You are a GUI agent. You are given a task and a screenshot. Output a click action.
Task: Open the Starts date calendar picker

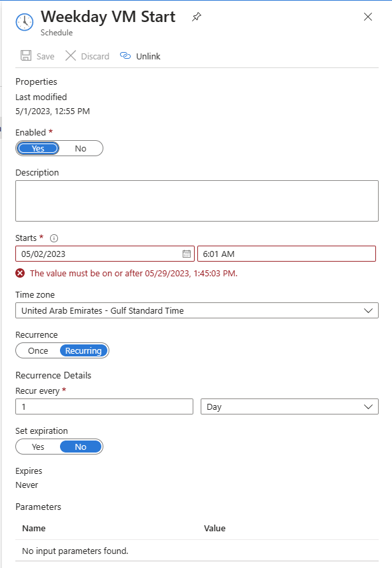187,254
